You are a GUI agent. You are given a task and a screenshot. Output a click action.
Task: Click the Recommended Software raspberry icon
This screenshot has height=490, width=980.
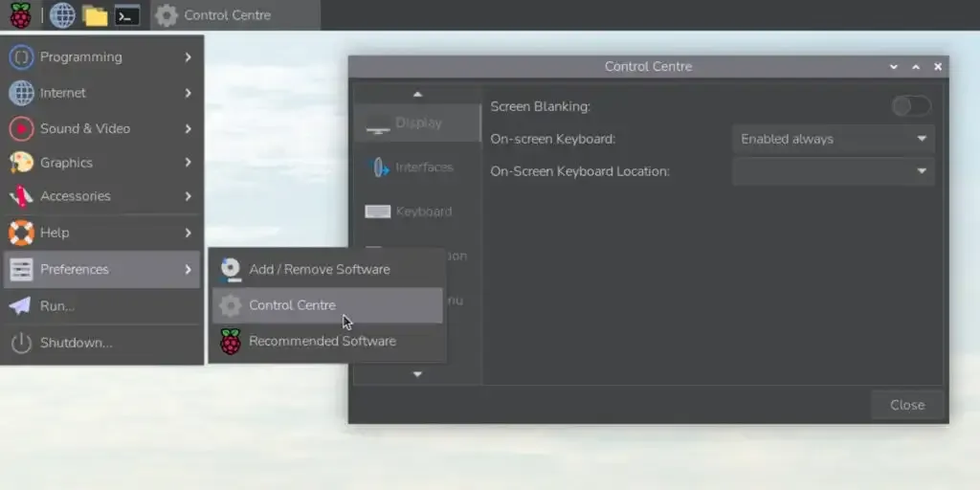[231, 342]
